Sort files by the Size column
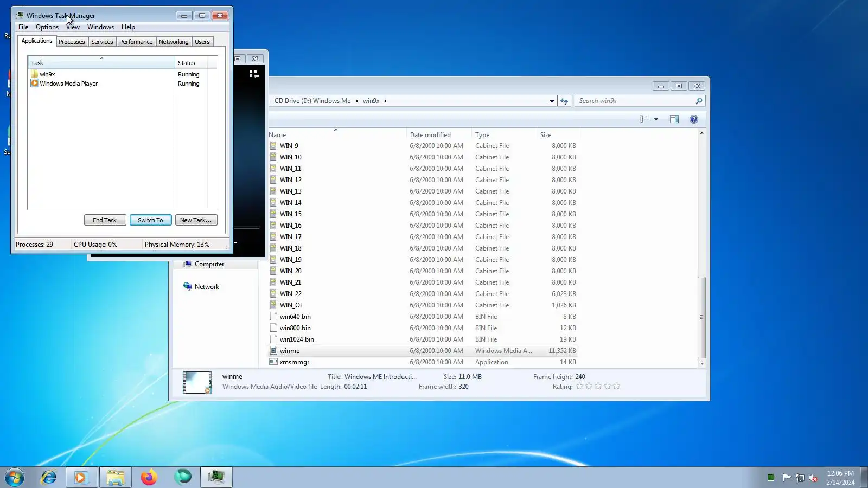868x488 pixels. tap(558, 135)
